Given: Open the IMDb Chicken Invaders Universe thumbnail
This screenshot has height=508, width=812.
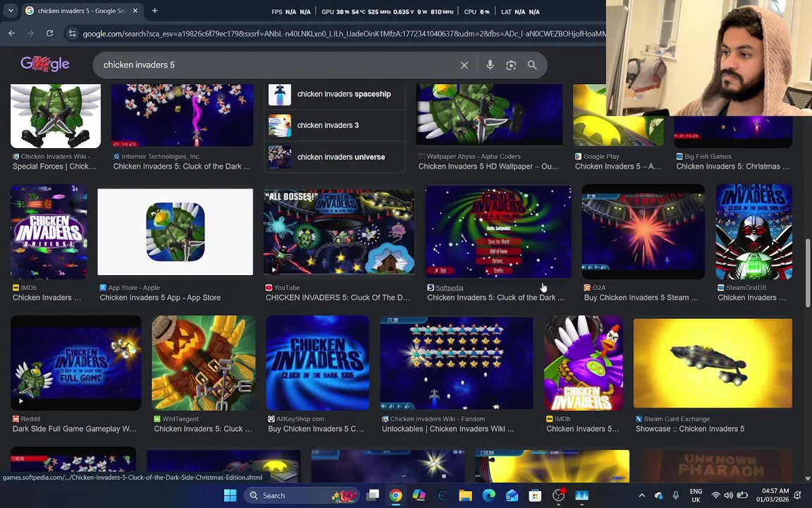Looking at the screenshot, I should click(49, 231).
